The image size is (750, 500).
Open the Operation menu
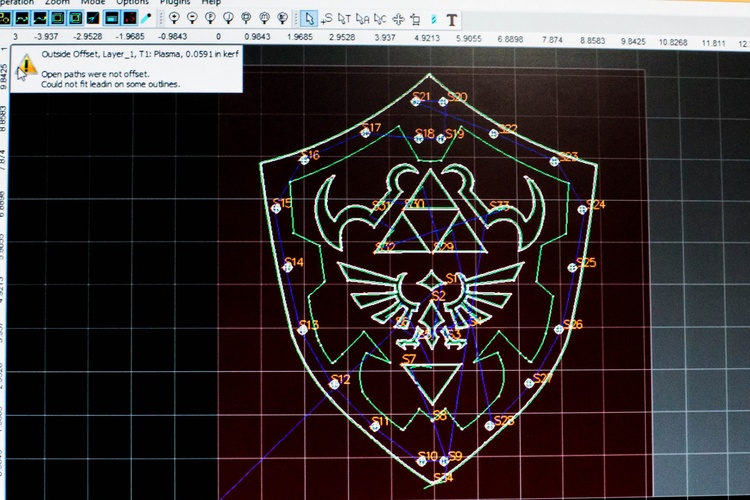(x=17, y=2)
